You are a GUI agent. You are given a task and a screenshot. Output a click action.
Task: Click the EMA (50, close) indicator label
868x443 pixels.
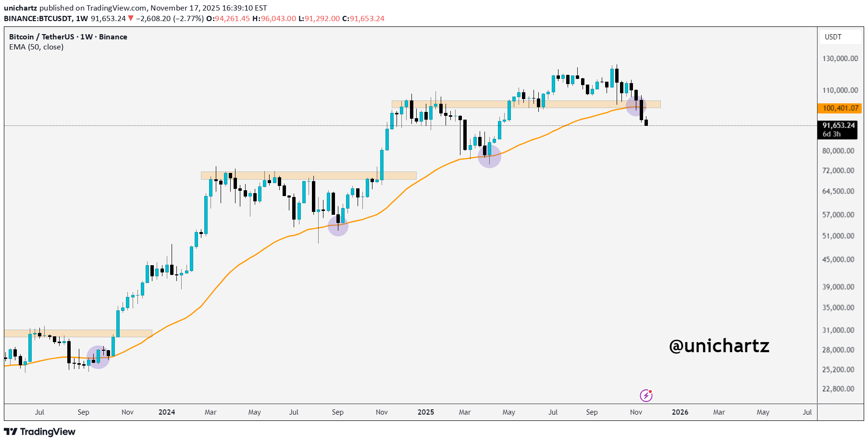pos(37,47)
